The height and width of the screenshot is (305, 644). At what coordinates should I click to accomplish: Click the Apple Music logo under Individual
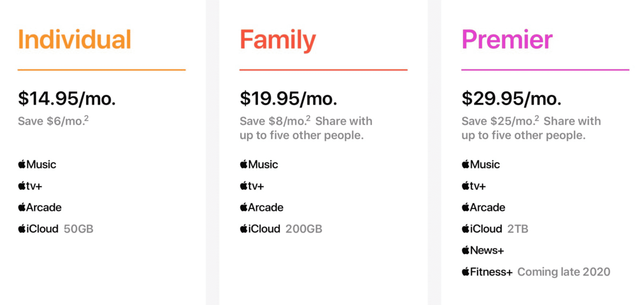coord(37,164)
